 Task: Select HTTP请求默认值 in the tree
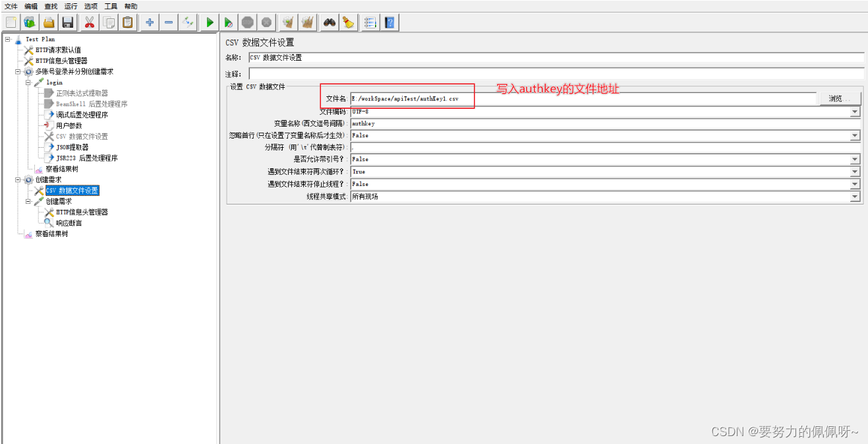pos(58,50)
